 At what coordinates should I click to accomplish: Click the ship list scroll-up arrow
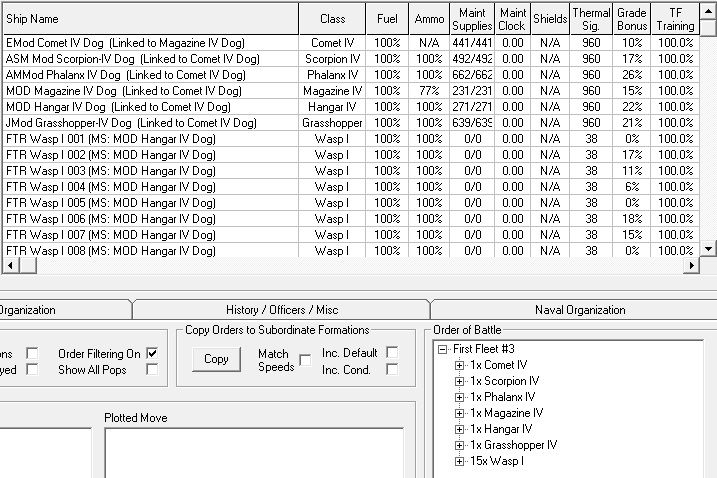[708, 11]
